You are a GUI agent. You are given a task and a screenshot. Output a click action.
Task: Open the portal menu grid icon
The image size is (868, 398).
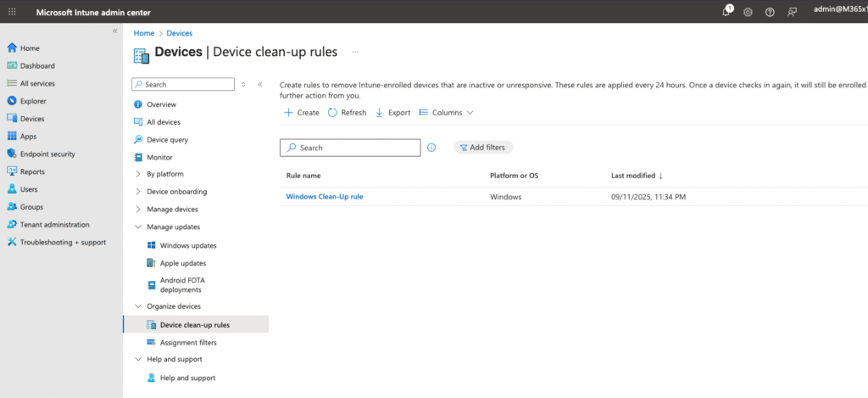12,12
